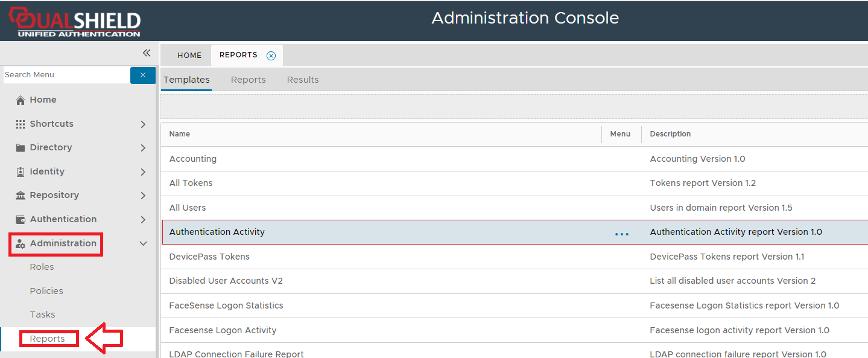868x358 pixels.
Task: Open the three-dot menu for Authentication Activity
Action: pyautogui.click(x=621, y=234)
